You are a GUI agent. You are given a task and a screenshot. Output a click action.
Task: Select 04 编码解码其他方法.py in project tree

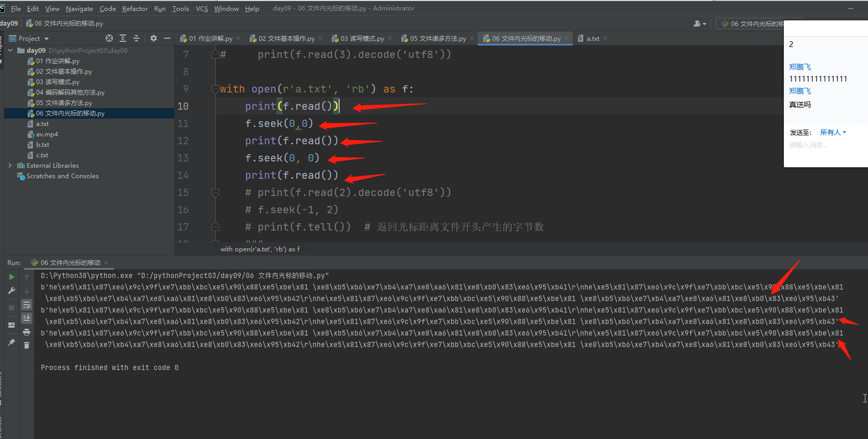click(70, 93)
